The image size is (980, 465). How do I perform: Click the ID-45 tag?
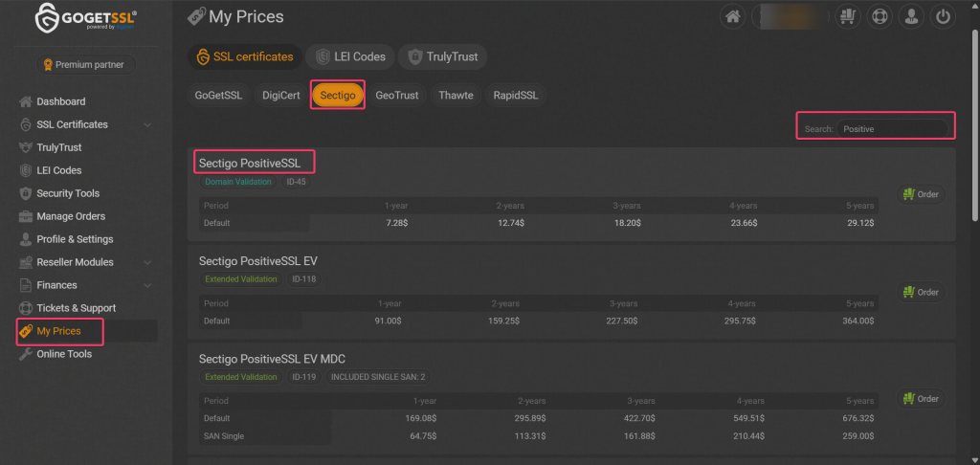[x=297, y=182]
